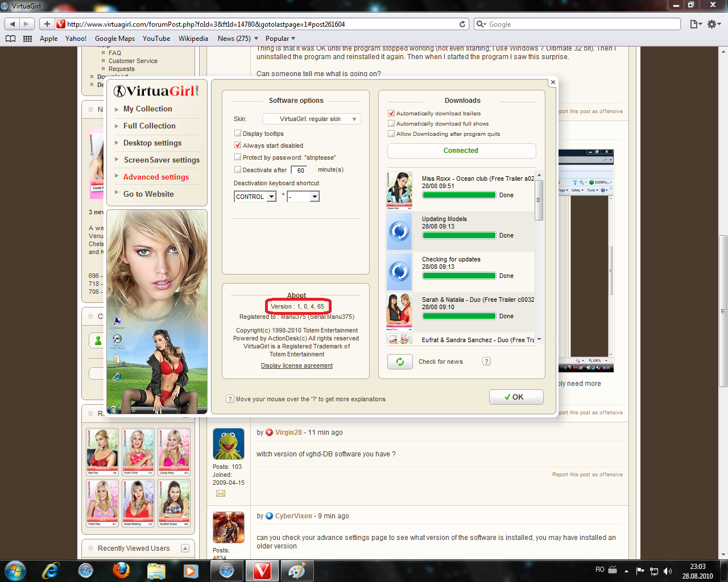Open the Wikipedia bookmark
The image size is (728, 582).
pos(193,39)
